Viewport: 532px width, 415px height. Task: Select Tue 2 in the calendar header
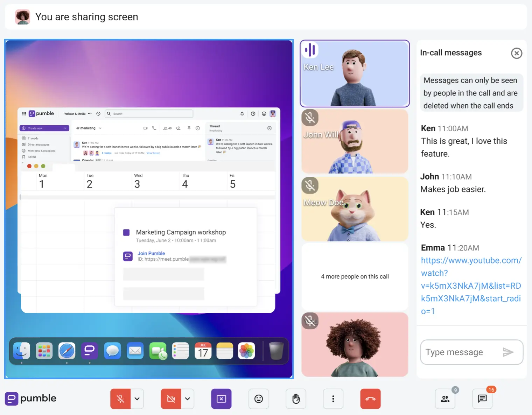90,181
